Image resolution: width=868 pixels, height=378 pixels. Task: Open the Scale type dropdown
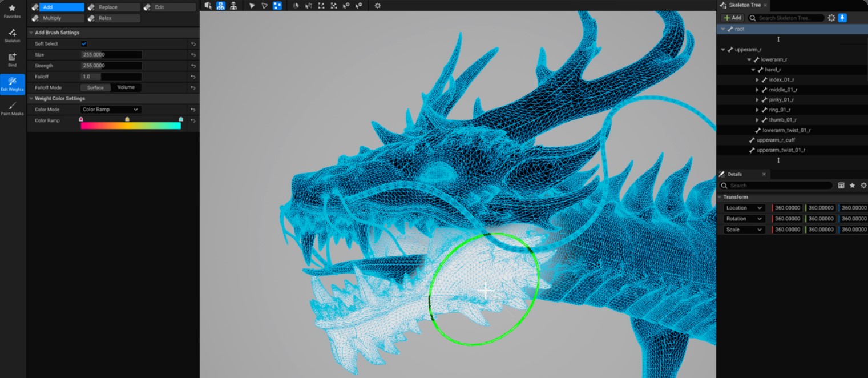coord(744,230)
